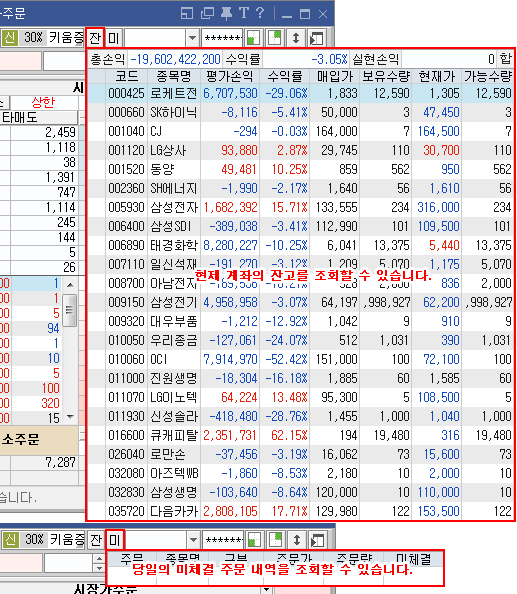
Task: Select 잔 tab in lower toolbar
Action: pyautogui.click(x=96, y=539)
